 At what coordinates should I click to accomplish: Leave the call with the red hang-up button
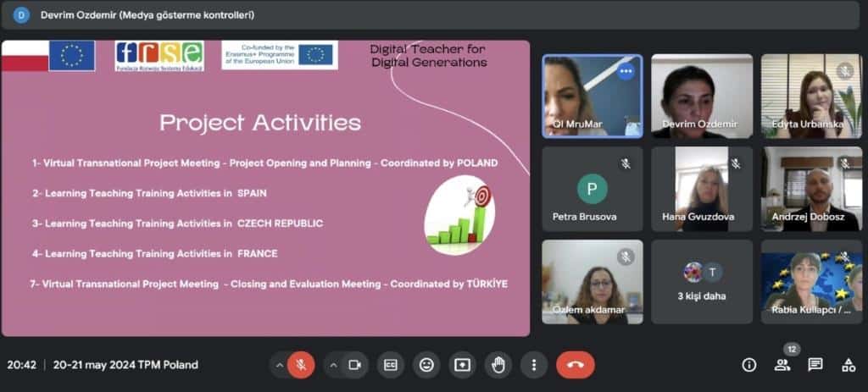(x=575, y=365)
